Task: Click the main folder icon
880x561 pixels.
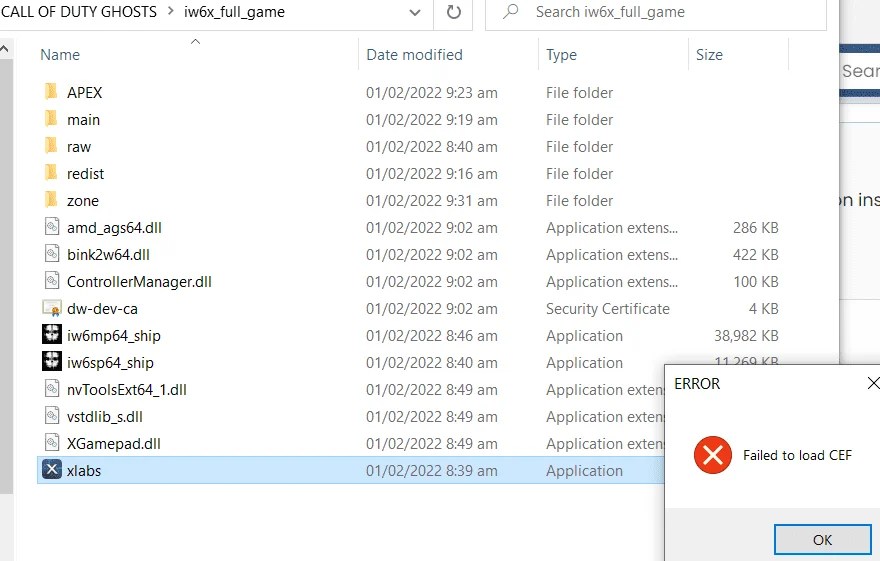Action: 51,118
